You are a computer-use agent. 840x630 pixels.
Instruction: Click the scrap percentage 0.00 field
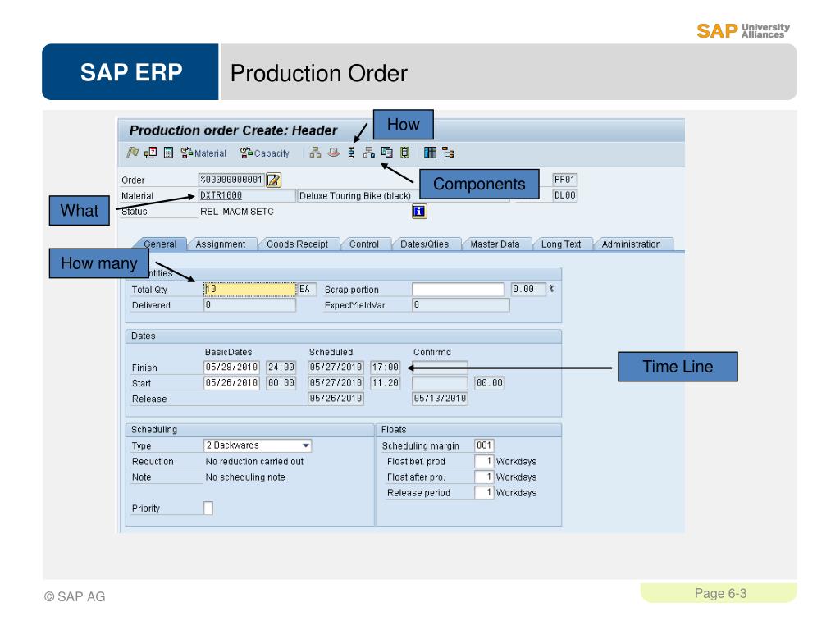click(528, 290)
